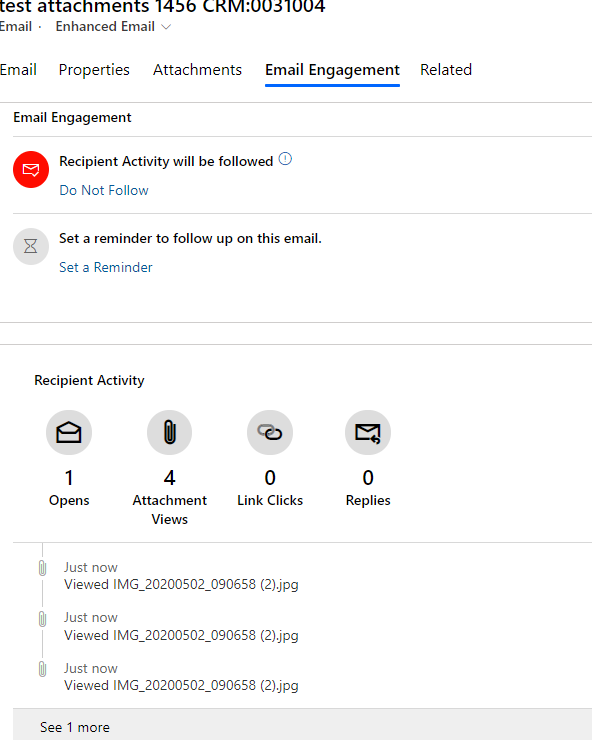Switch to the Attachments tab
The height and width of the screenshot is (740, 592).
197,70
